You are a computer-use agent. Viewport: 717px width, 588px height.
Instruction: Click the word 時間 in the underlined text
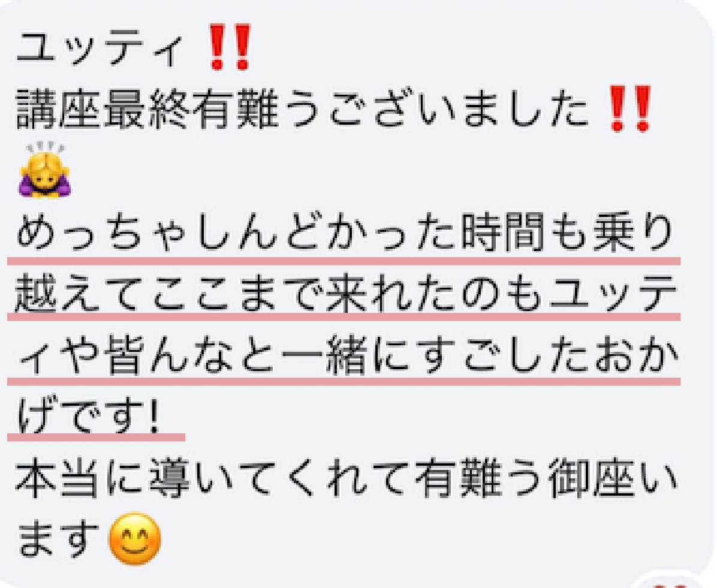(502, 233)
